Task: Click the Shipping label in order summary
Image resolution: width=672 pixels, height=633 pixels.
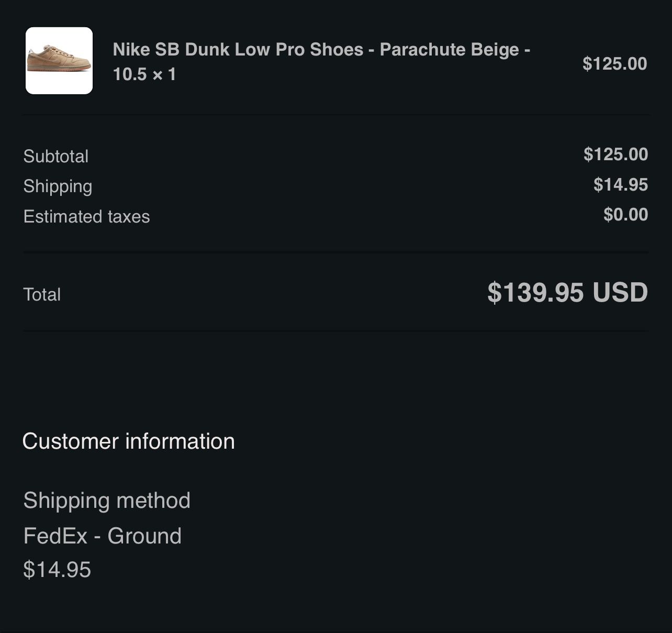Action: [58, 186]
